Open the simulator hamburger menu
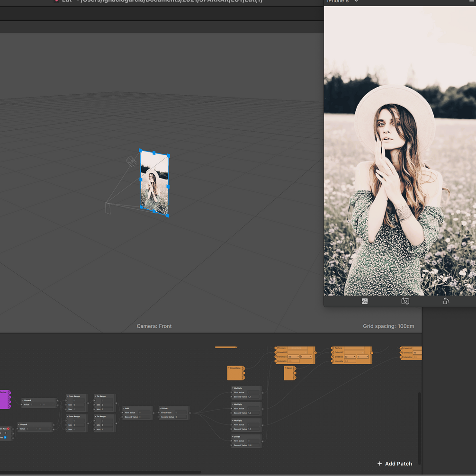The height and width of the screenshot is (476, 476). [x=472, y=1]
